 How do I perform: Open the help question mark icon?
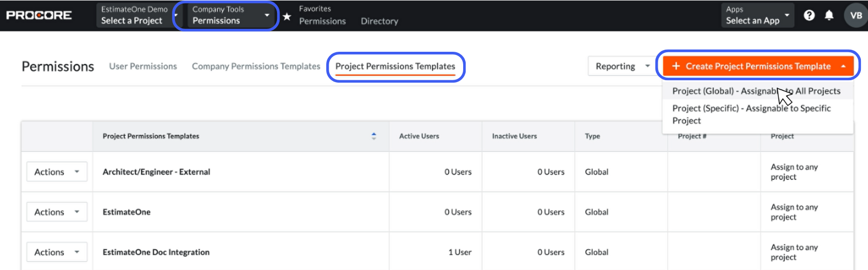(x=809, y=15)
